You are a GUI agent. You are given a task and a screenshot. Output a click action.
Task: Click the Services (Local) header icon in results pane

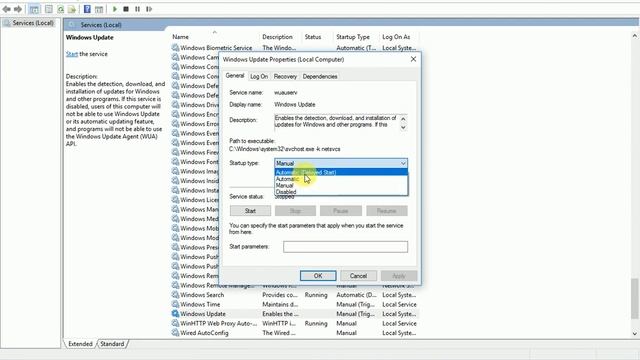pyautogui.click(x=72, y=25)
